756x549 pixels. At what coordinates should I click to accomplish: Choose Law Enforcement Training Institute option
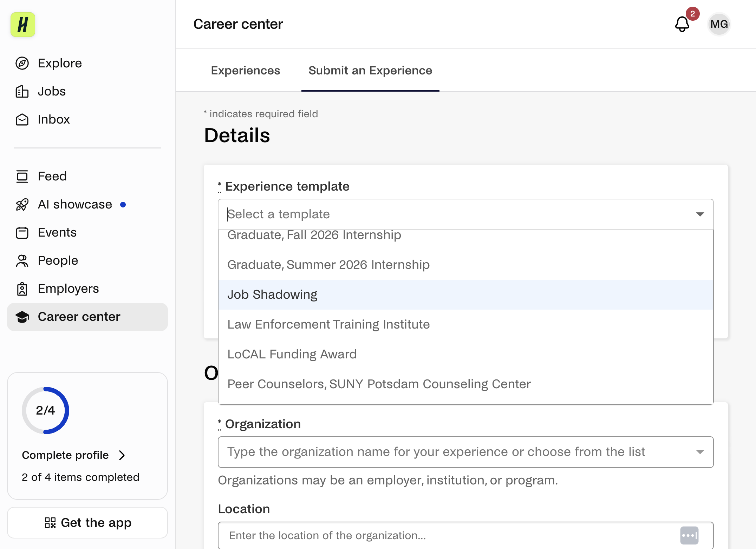(x=465, y=324)
